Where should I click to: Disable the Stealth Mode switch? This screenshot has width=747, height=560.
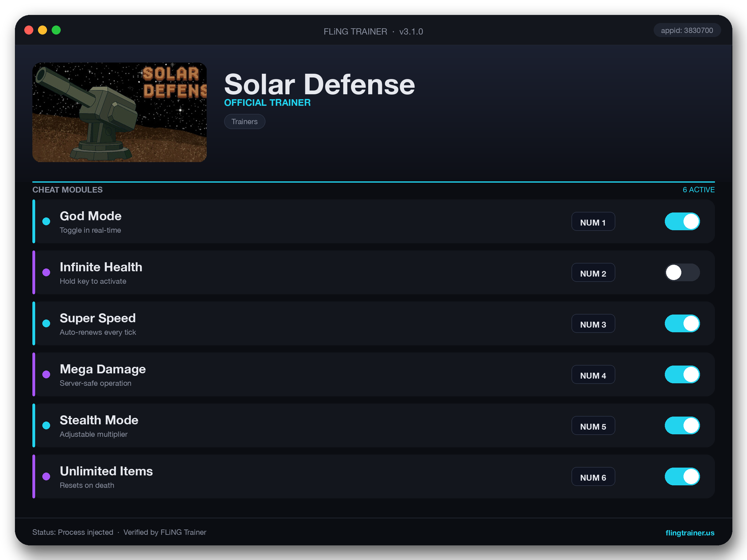click(682, 425)
